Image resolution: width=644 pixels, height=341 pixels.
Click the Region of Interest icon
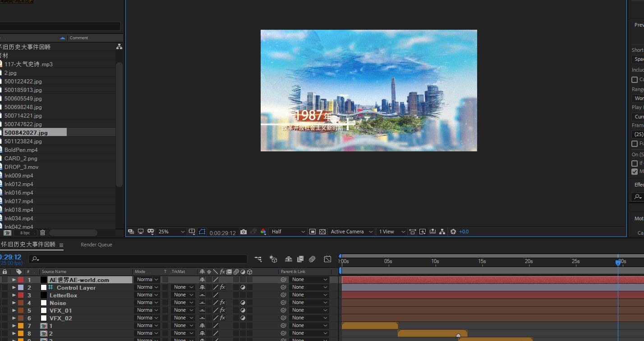312,232
